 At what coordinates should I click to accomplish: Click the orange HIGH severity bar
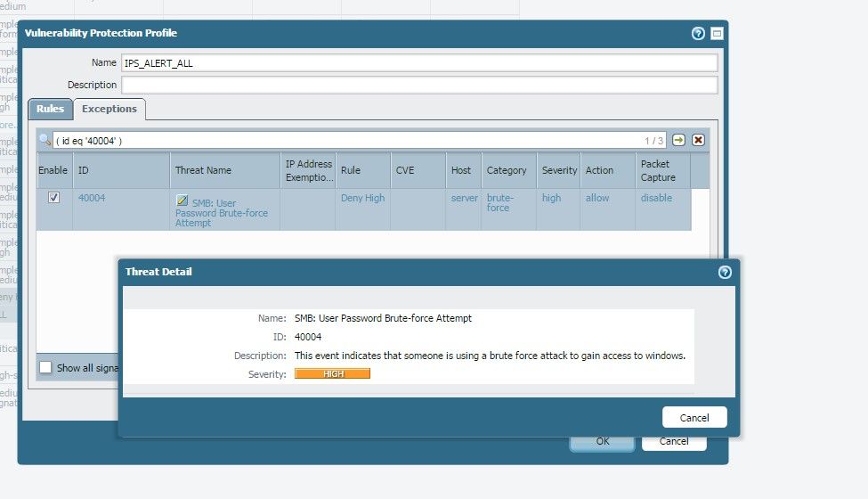[332, 374]
